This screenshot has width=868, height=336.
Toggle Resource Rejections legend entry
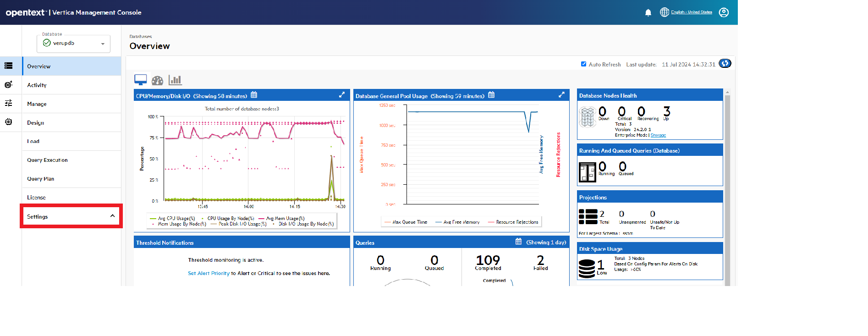pyautogui.click(x=513, y=222)
